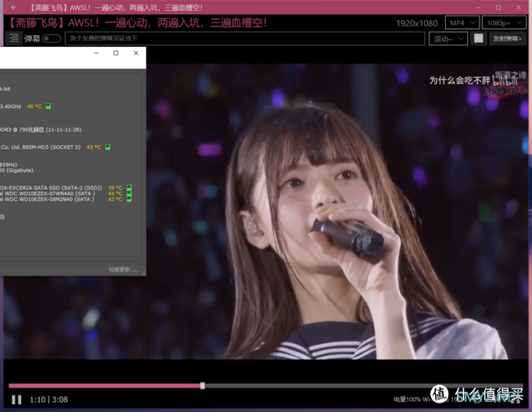This screenshot has width=532, height=412.
Task: Maximize the system info window
Action: pyautogui.click(x=116, y=53)
